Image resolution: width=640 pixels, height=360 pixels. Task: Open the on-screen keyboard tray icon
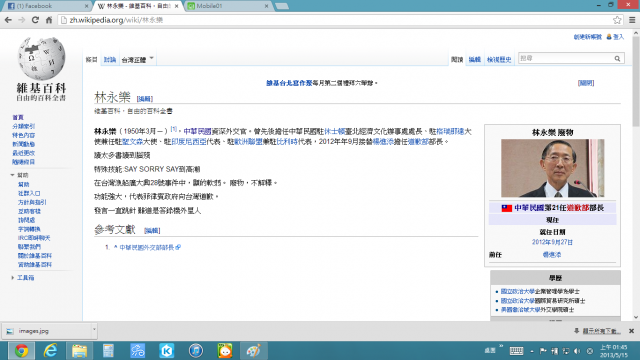pyautogui.click(x=516, y=351)
